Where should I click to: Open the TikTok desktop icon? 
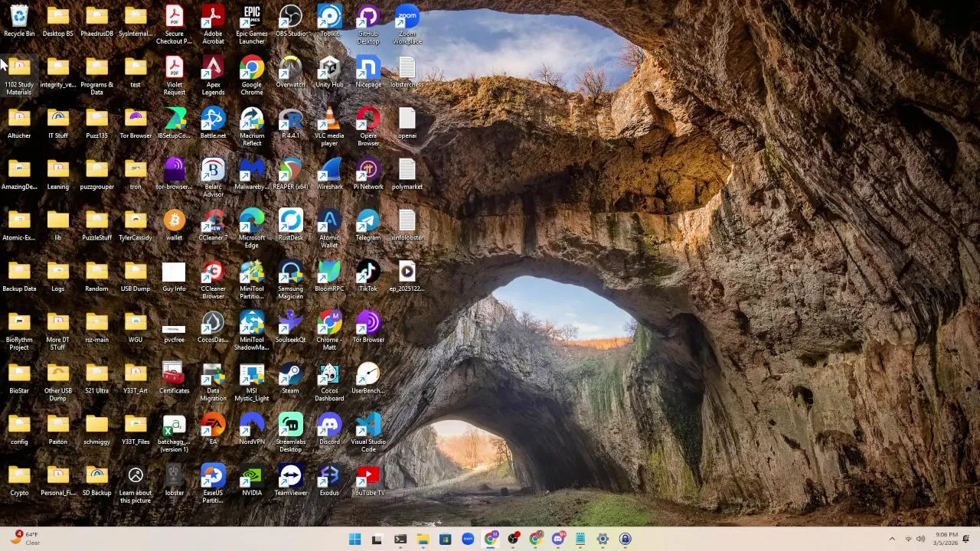368,276
